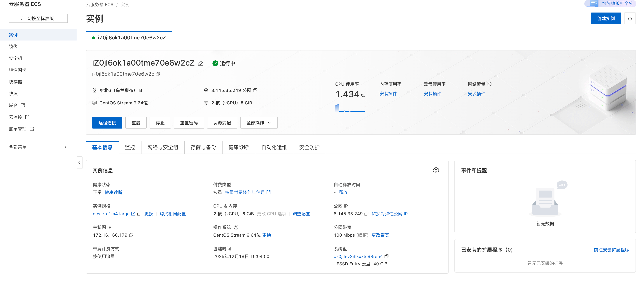Copy the instance ID i-0jl6ok1a00tme70e6w2c
644x302 pixels.
coord(158,74)
